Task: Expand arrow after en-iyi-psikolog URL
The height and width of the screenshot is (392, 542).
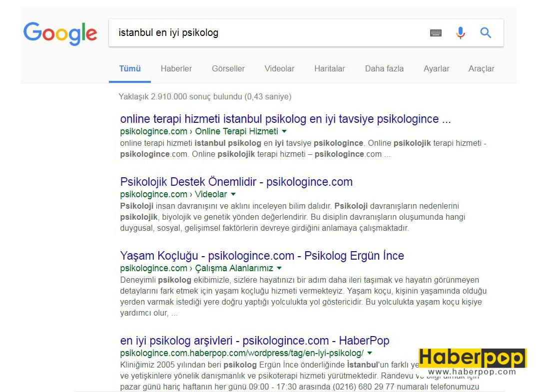Action: [x=370, y=353]
